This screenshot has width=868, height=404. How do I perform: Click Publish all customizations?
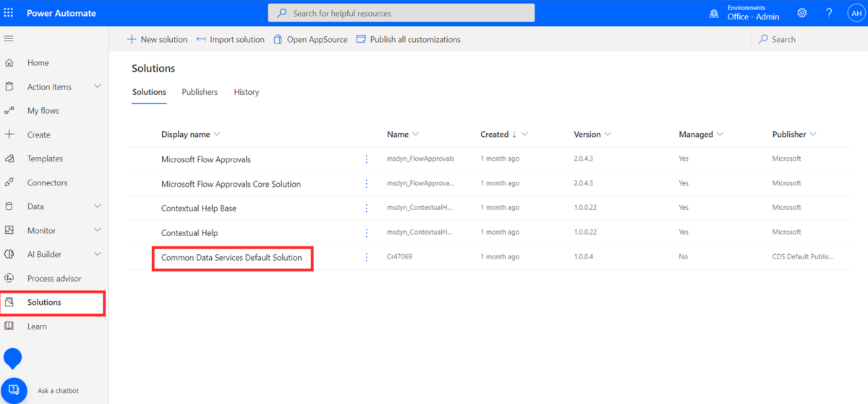click(x=409, y=39)
